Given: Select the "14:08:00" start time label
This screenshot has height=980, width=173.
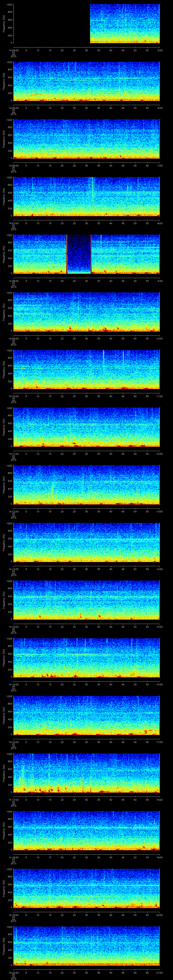Looking at the screenshot, I should click(13, 281).
